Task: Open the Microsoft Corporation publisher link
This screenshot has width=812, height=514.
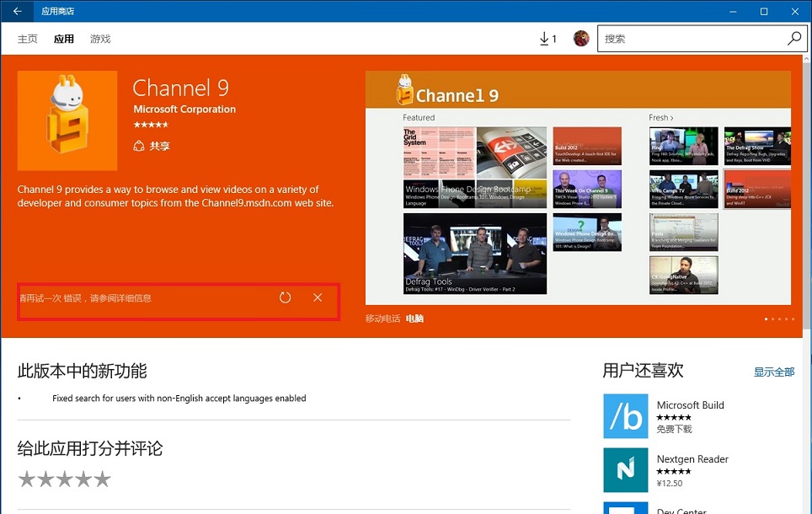Action: point(184,109)
